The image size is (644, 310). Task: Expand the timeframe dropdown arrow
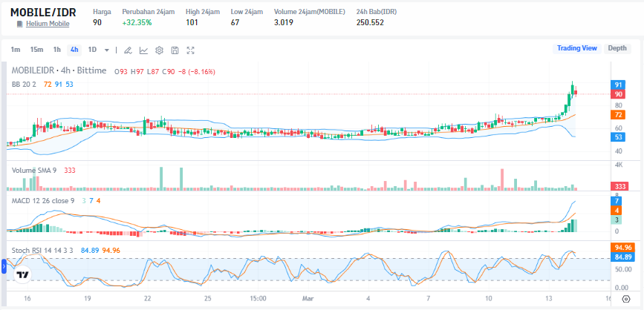click(107, 50)
